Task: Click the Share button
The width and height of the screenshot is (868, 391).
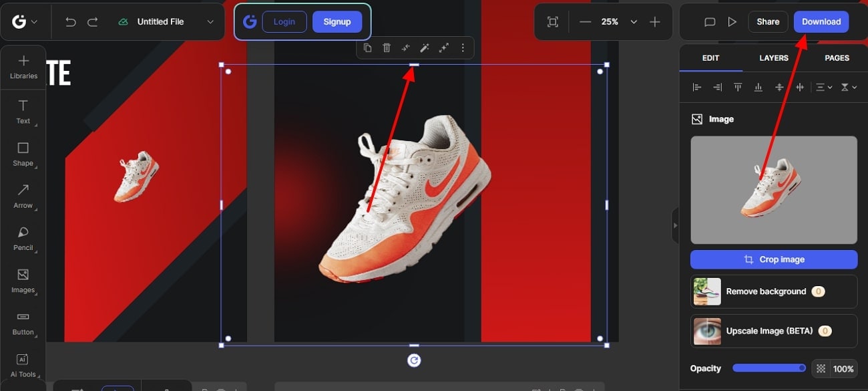Action: click(768, 22)
